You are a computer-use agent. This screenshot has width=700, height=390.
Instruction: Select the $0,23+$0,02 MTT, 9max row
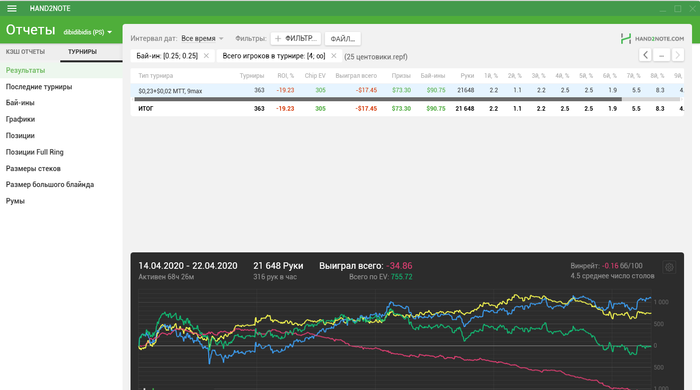(407, 90)
